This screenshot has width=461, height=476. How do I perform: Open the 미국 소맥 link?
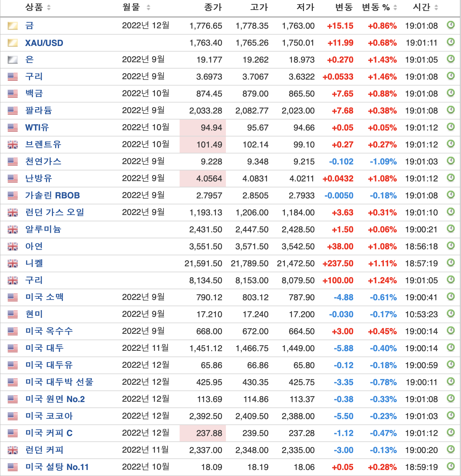tap(45, 297)
